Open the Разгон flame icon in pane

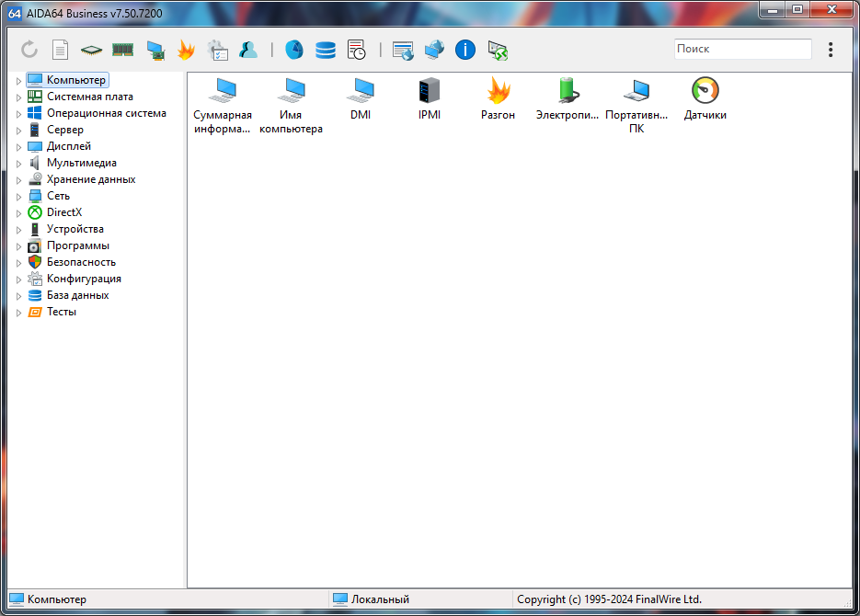point(498,99)
